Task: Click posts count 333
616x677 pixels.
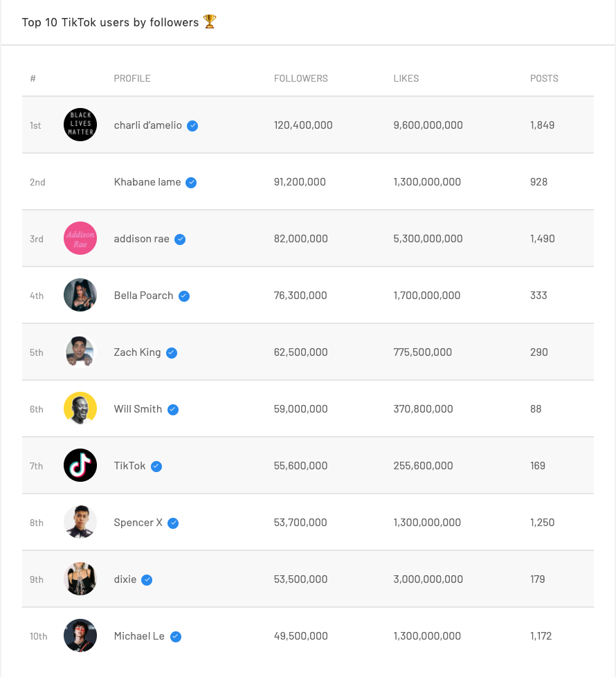Action: (x=538, y=296)
